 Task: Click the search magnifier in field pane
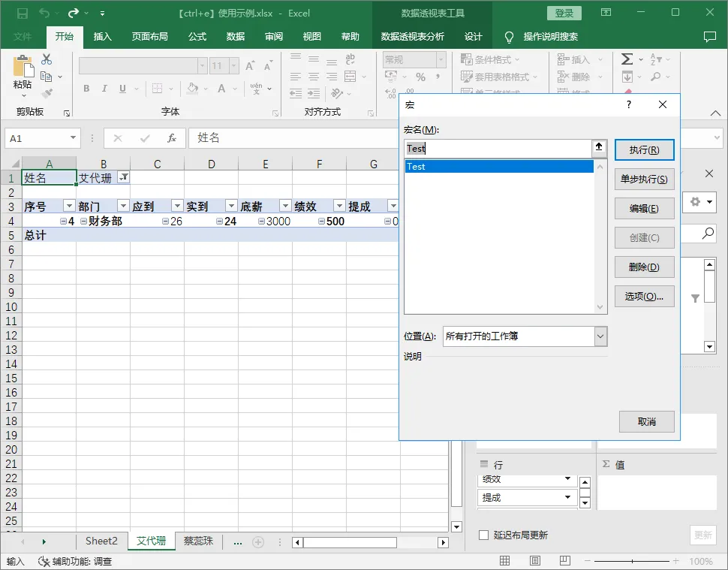pos(708,234)
